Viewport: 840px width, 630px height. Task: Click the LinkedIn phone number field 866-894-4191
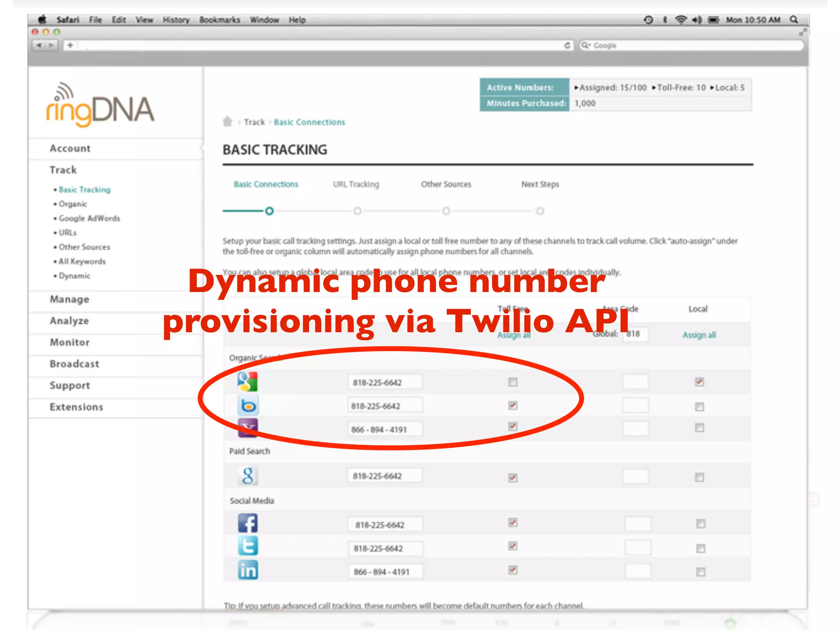[x=386, y=572]
